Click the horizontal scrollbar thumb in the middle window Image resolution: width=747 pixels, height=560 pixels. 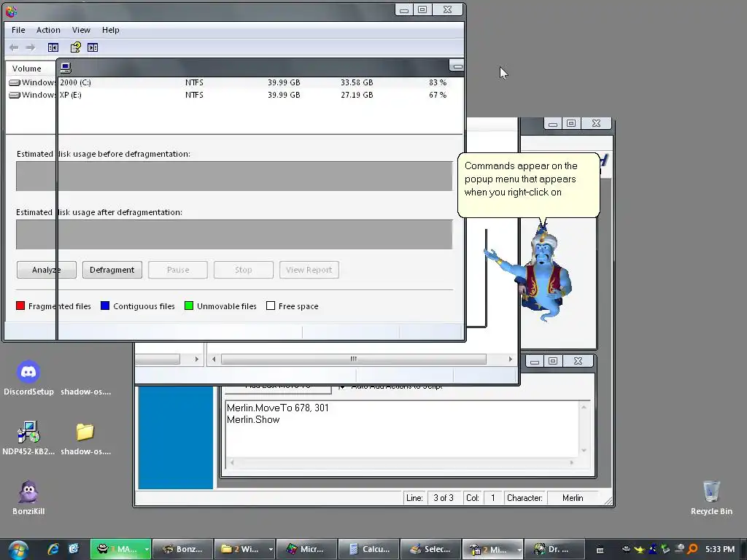click(354, 359)
